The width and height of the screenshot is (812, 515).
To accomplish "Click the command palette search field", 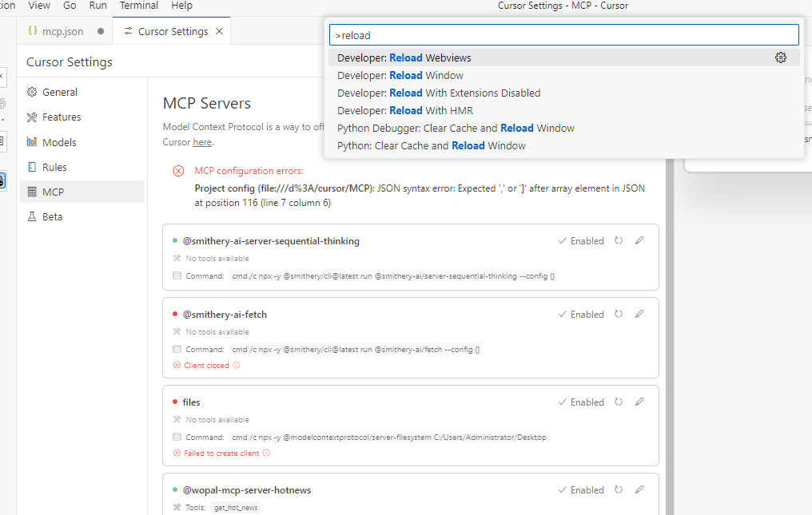I will click(x=564, y=35).
